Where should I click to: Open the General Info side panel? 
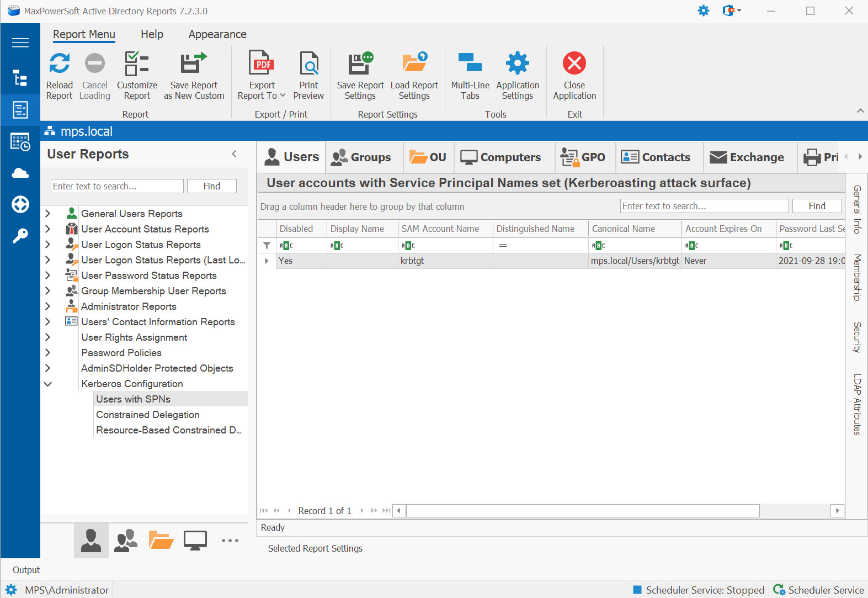pos(857,209)
